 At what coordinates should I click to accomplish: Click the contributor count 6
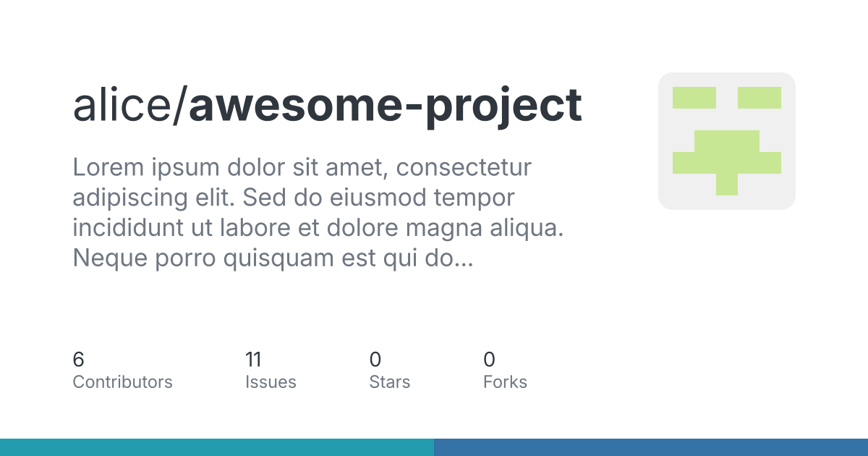tap(79, 359)
